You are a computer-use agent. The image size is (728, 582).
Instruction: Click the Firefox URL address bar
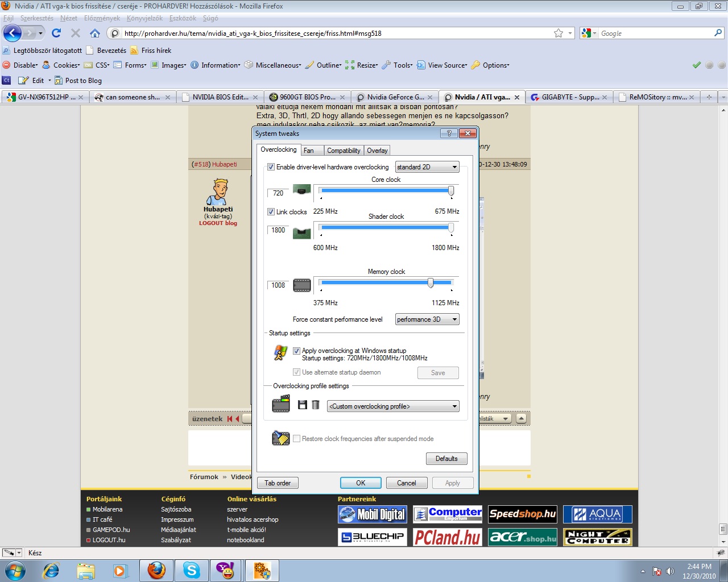pos(336,33)
